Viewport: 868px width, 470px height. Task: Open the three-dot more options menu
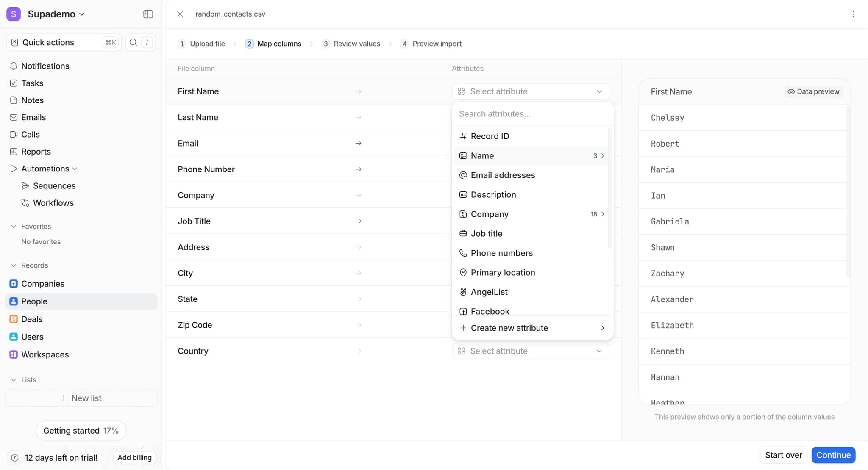click(x=853, y=14)
